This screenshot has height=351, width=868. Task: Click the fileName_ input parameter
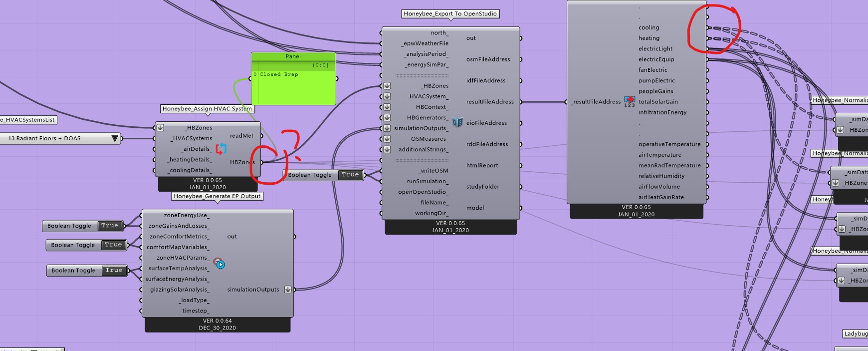coord(434,203)
